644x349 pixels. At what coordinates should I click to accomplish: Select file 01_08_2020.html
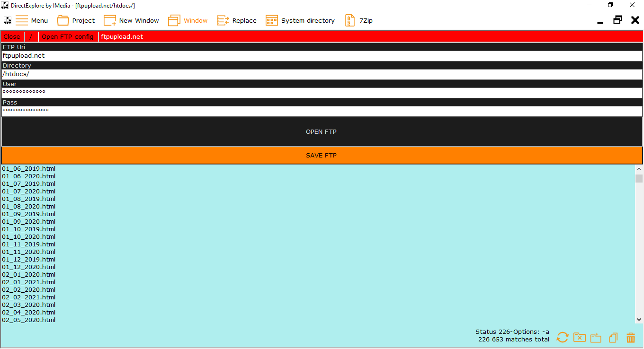coord(29,207)
